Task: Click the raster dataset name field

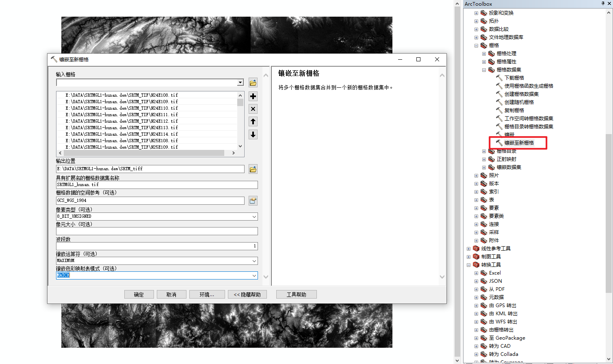Action: [157, 184]
